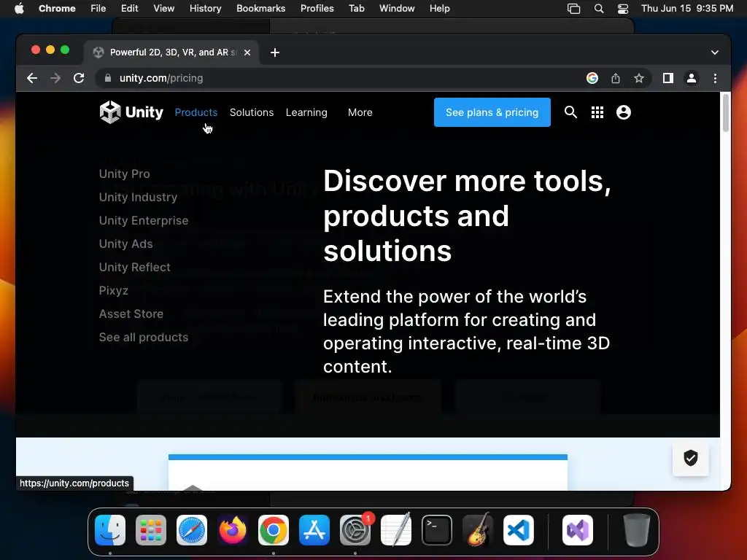Screen dimensions: 747x560
Task: Launch Safari from the dock
Action: pos(192,530)
